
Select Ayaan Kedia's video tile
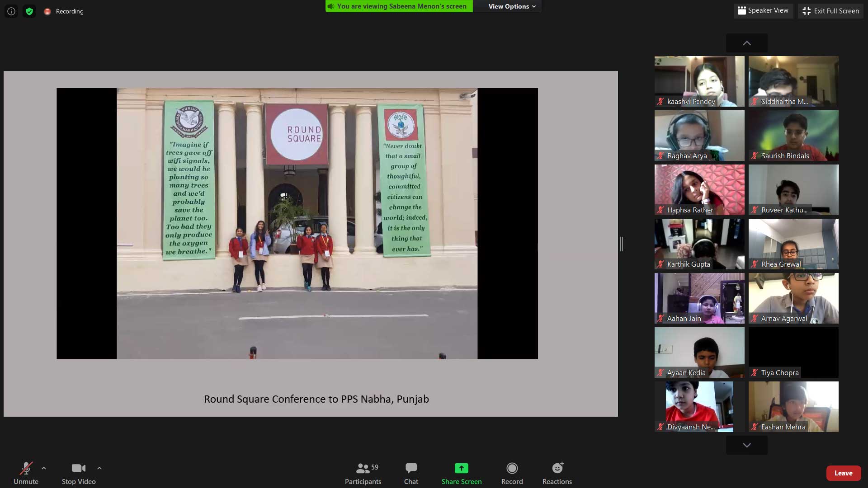tap(699, 353)
